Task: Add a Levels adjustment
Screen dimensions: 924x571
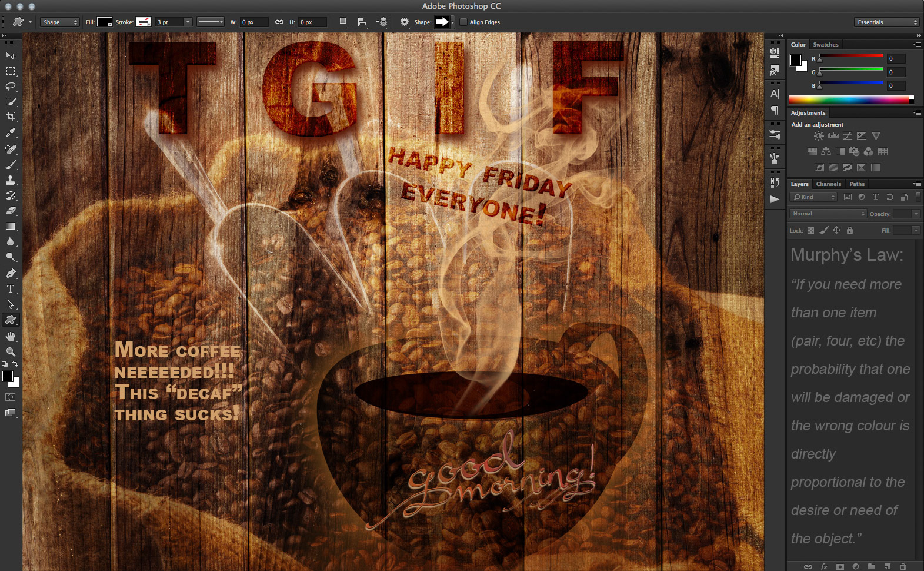Action: pyautogui.click(x=833, y=136)
